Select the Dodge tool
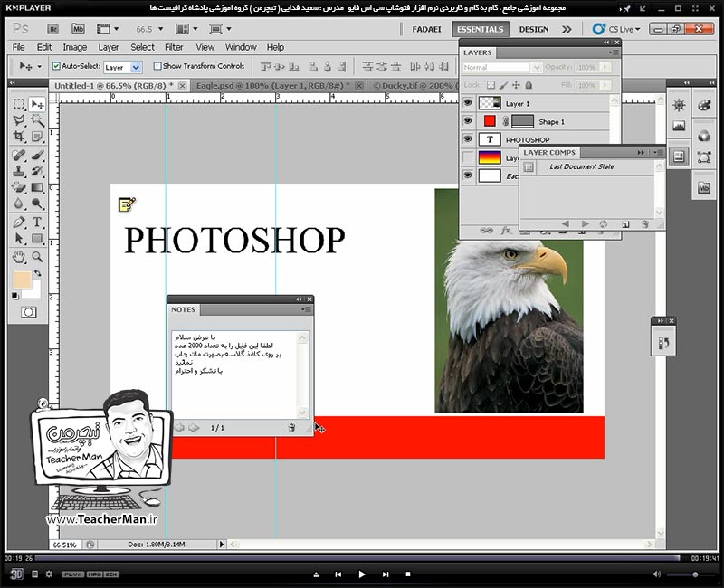Screen dimensions: 724x588 (x=37, y=204)
